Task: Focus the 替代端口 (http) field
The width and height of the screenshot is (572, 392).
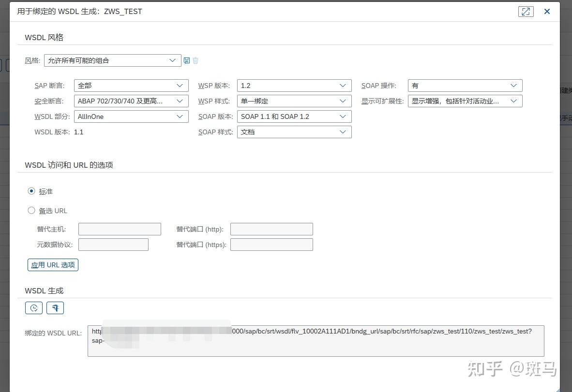Action: (x=271, y=229)
